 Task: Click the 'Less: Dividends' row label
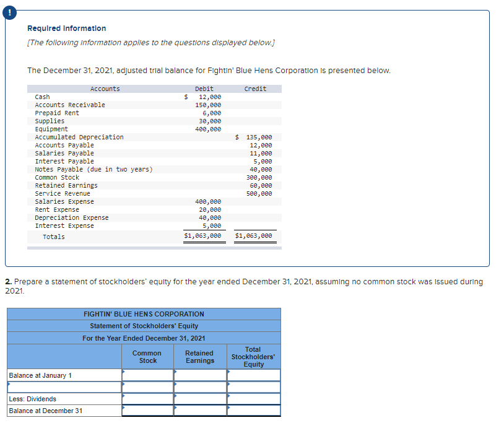click(32, 399)
